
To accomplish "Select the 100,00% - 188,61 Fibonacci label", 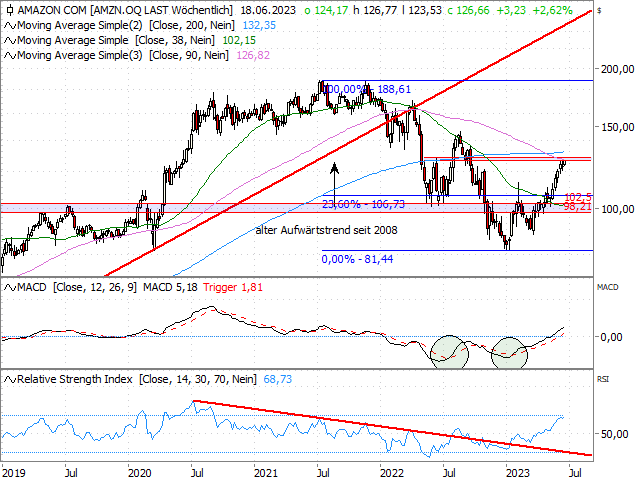I will (x=367, y=89).
